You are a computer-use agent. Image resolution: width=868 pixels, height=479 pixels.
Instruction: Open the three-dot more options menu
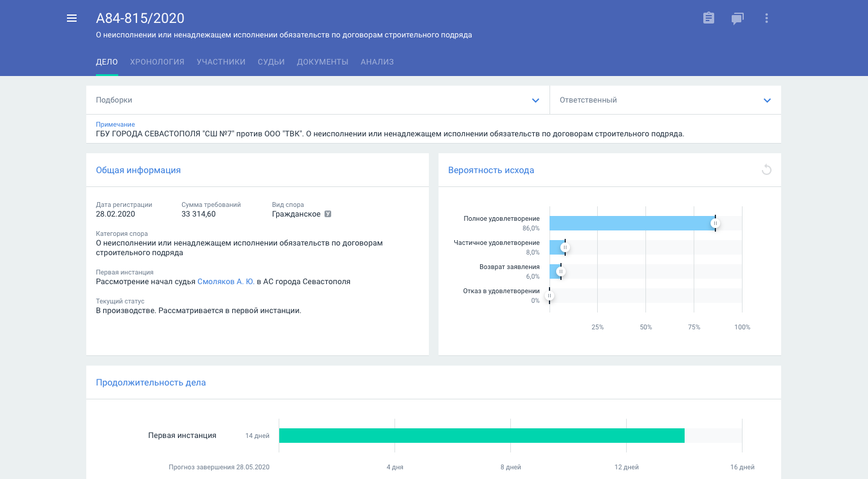(x=767, y=18)
